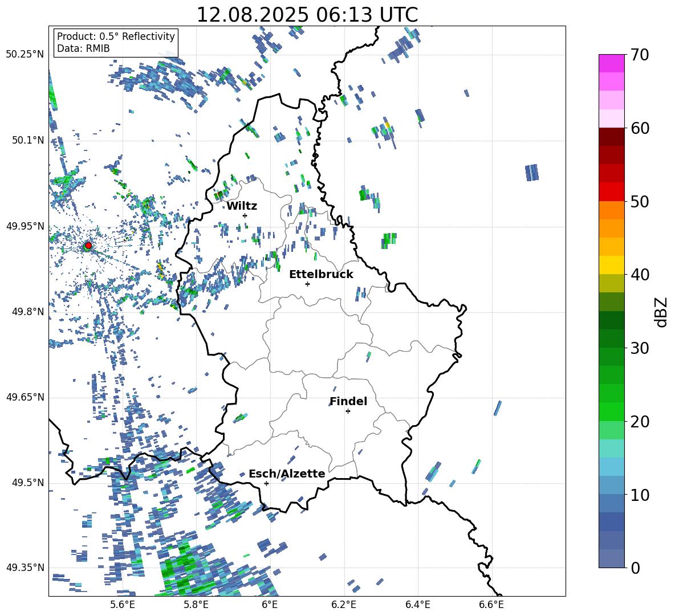Click the dBZ colorbar label
The height and width of the screenshot is (616, 675).
662,312
